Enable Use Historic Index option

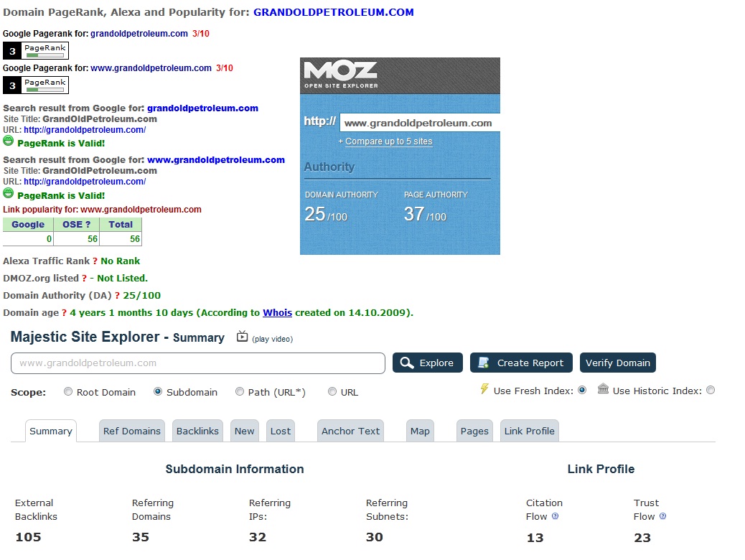(x=711, y=391)
